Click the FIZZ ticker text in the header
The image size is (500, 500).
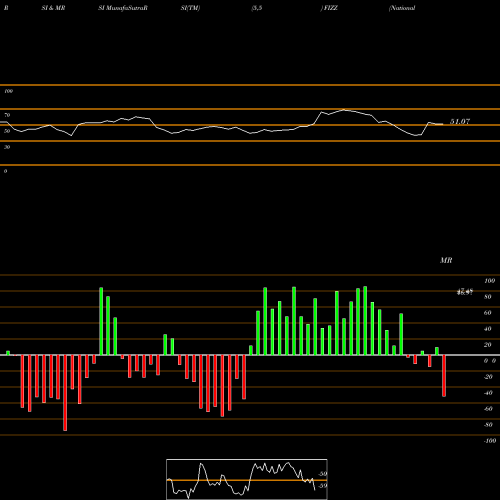click(x=331, y=8)
